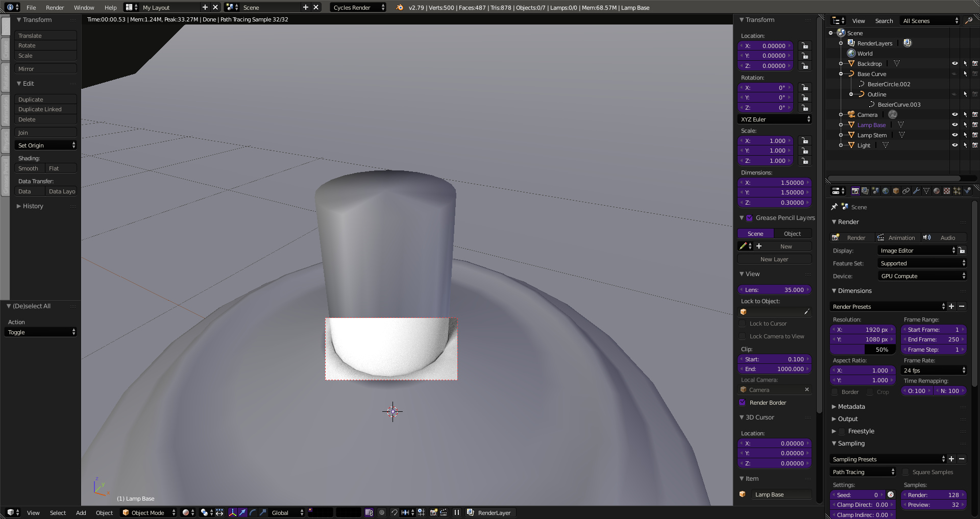980x519 pixels.
Task: Switch Grease Pencil source to Object tab
Action: click(793, 234)
